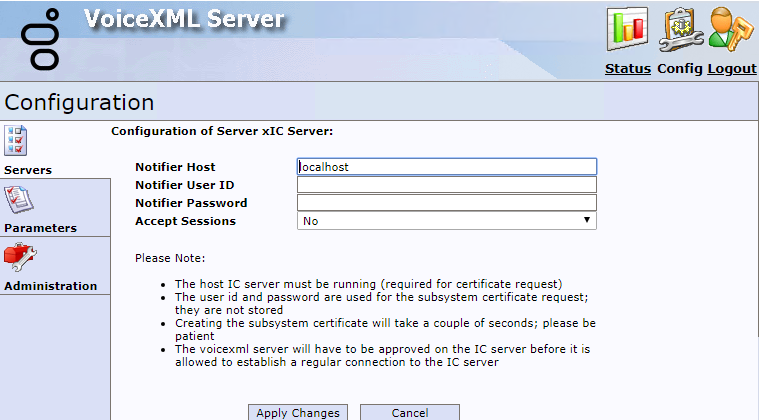Select the Servers label in the sidebar
The width and height of the screenshot is (759, 420).
[x=28, y=170]
